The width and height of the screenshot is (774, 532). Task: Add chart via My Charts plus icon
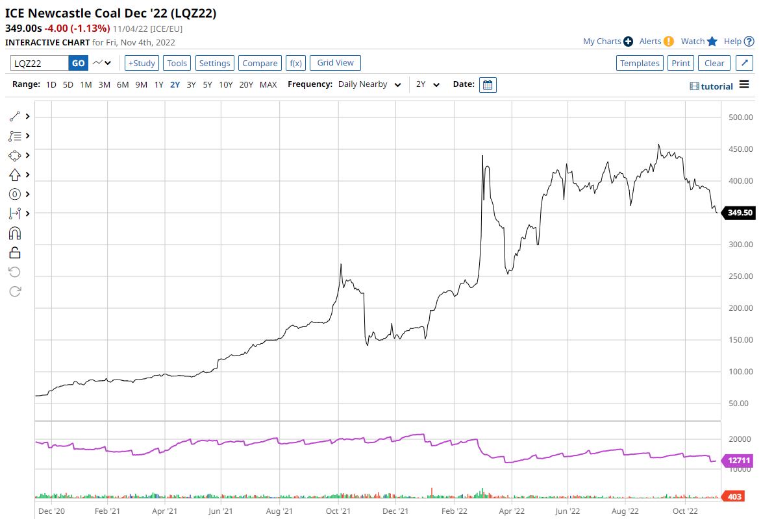click(628, 42)
